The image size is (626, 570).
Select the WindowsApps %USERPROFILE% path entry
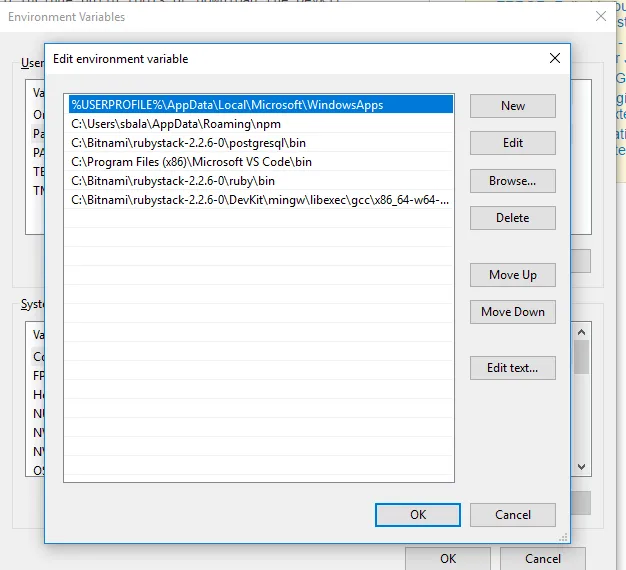click(x=261, y=105)
